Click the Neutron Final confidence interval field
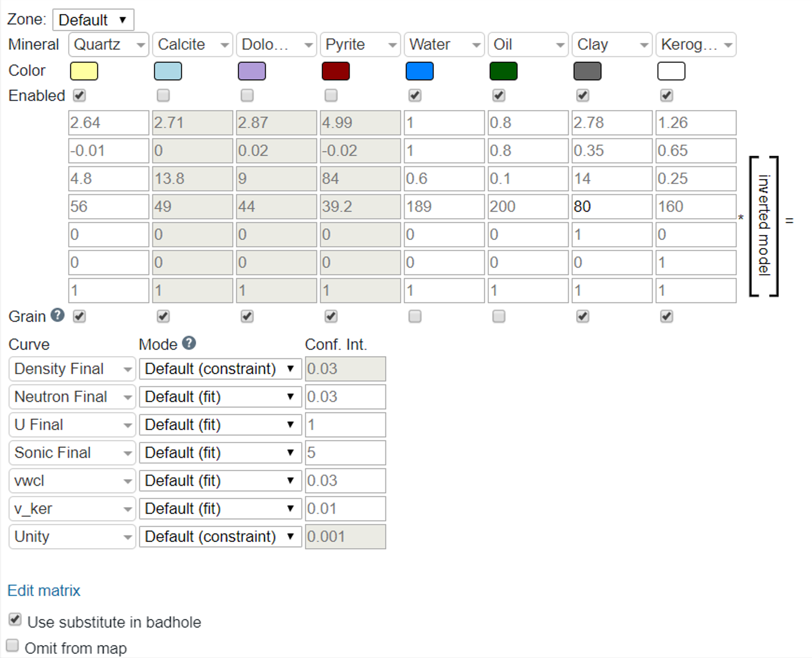The height and width of the screenshot is (658, 812). coord(345,397)
